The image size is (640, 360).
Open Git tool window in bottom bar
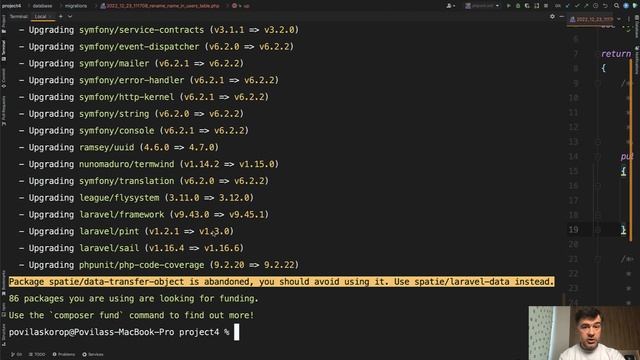click(x=16, y=354)
